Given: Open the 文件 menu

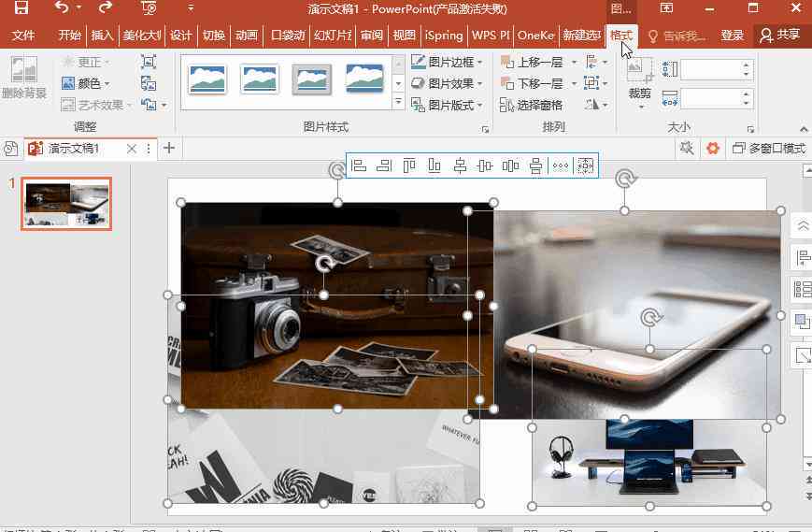Looking at the screenshot, I should (23, 36).
